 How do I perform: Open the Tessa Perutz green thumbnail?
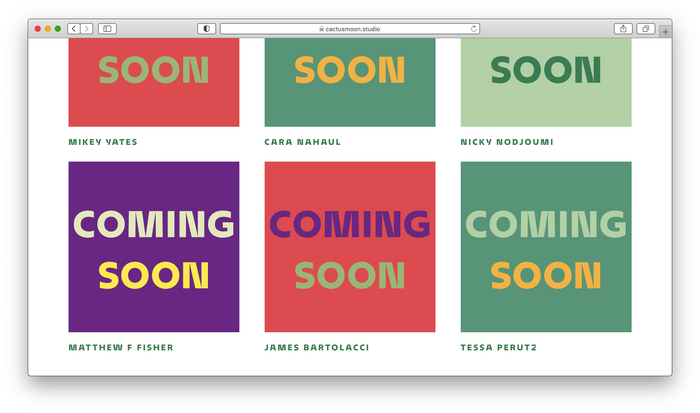click(546, 247)
